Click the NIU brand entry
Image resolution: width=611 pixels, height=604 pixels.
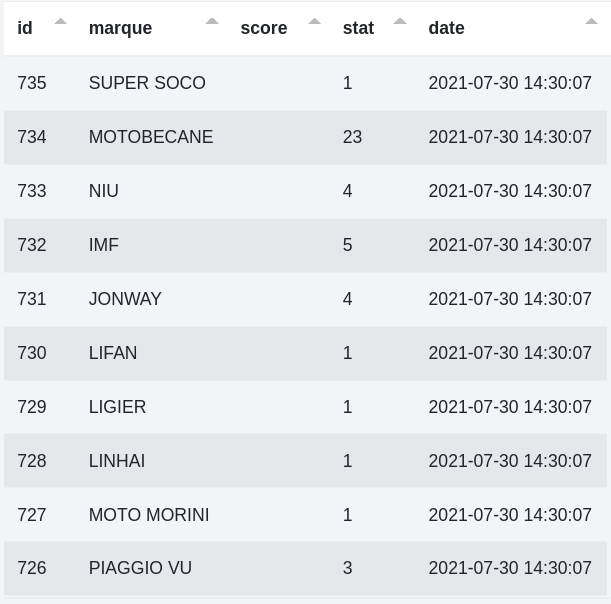[104, 191]
